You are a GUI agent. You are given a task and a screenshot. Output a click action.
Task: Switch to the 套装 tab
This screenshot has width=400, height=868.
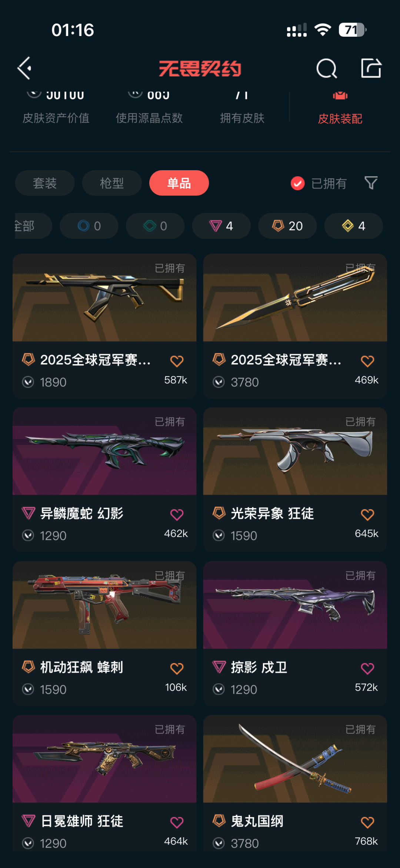(x=45, y=183)
